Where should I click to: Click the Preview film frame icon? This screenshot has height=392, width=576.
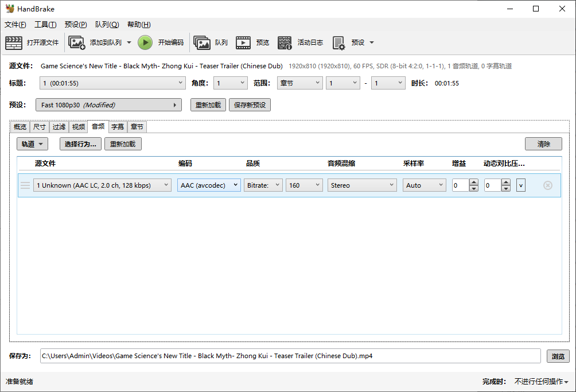click(243, 42)
